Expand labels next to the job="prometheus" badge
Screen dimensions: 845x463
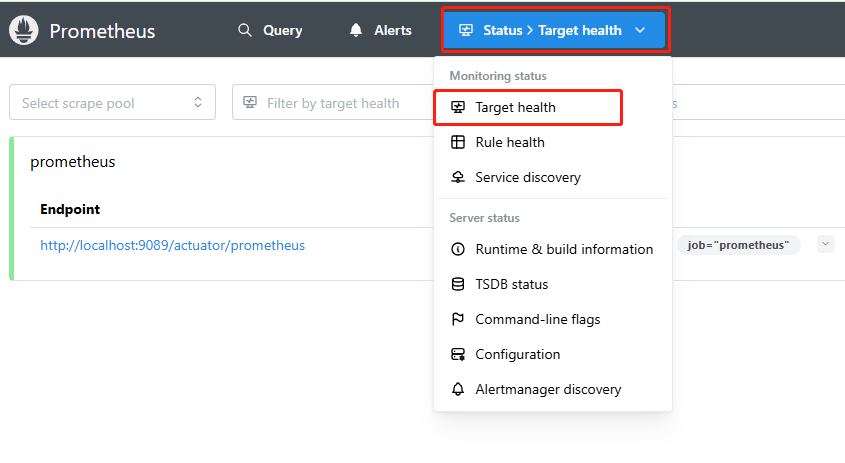825,244
